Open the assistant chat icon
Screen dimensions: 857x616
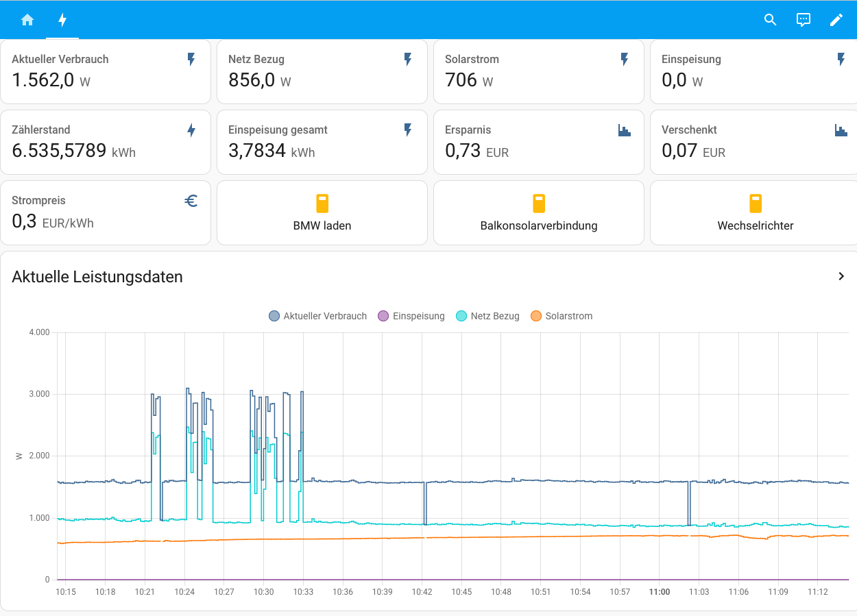click(x=803, y=20)
